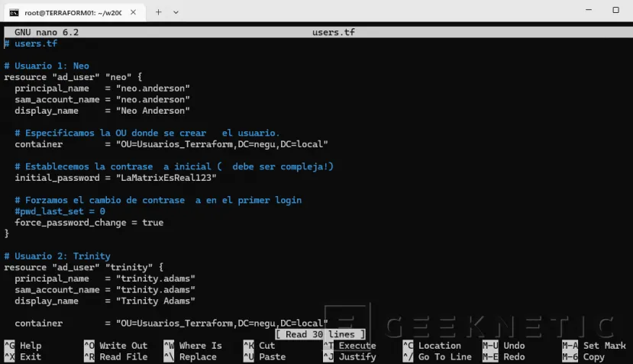The image size is (633, 364).
Task: Click the ^W Where Is shortcut
Action: (x=193, y=346)
